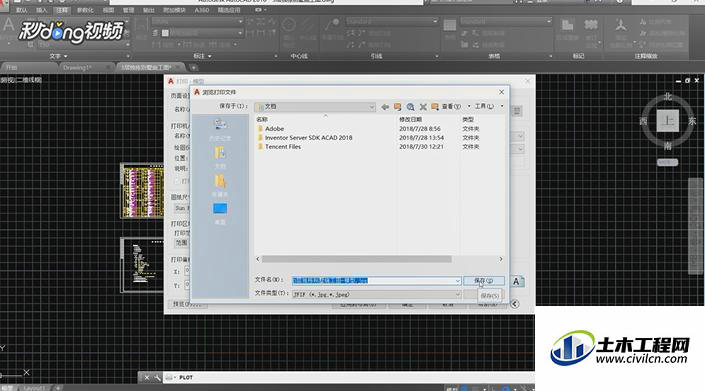705x391 pixels.
Task: Expand the 标注 panel in the ribbon
Action: [202, 56]
